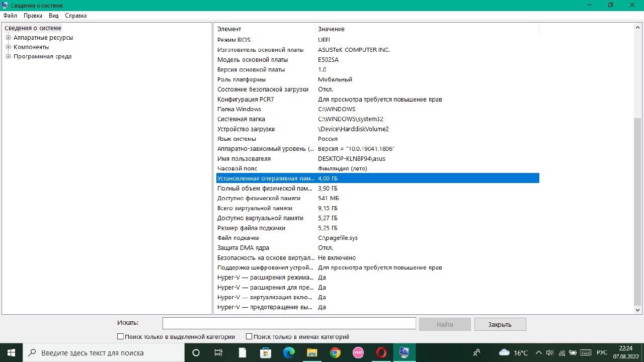Select the Защита DMA ядра row
The width and height of the screenshot is (644, 362).
[x=377, y=248]
